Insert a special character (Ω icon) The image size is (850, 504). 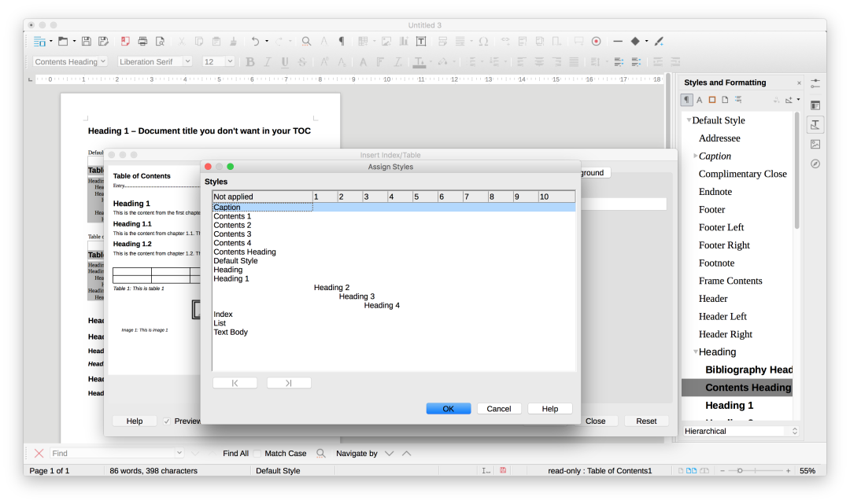(x=482, y=40)
